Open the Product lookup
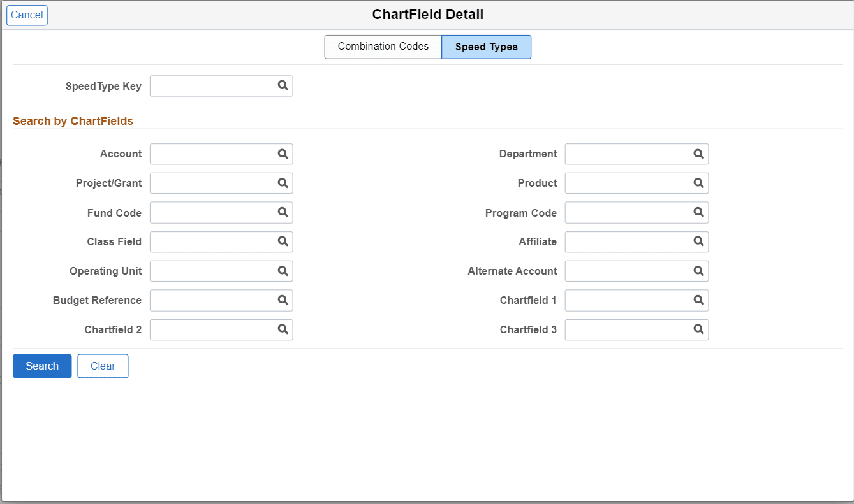Screen dimensions: 854x504 (698, 183)
